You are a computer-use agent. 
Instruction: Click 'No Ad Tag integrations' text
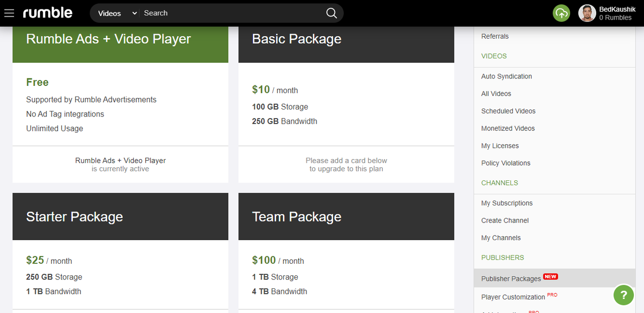pos(65,114)
